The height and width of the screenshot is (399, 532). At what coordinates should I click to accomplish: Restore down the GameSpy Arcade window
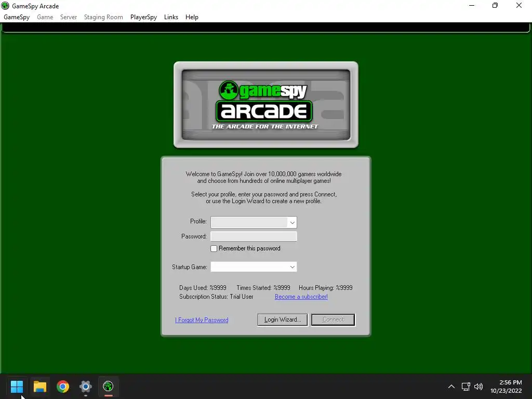[x=495, y=5]
